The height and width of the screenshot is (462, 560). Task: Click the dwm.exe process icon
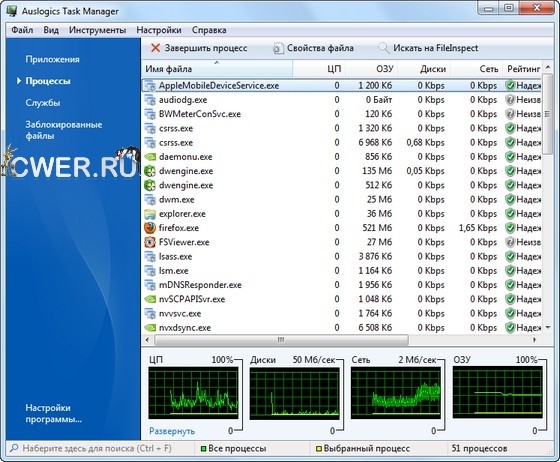pyautogui.click(x=150, y=199)
